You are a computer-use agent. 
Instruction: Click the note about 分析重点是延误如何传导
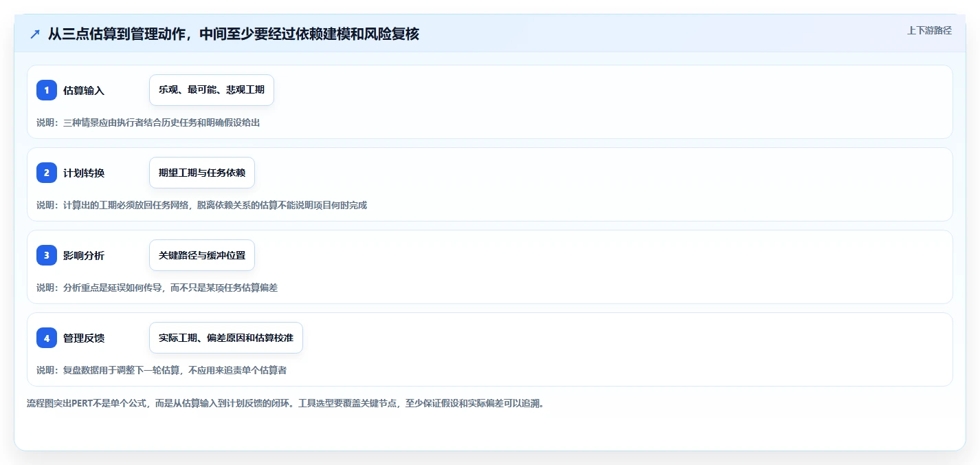(x=157, y=288)
